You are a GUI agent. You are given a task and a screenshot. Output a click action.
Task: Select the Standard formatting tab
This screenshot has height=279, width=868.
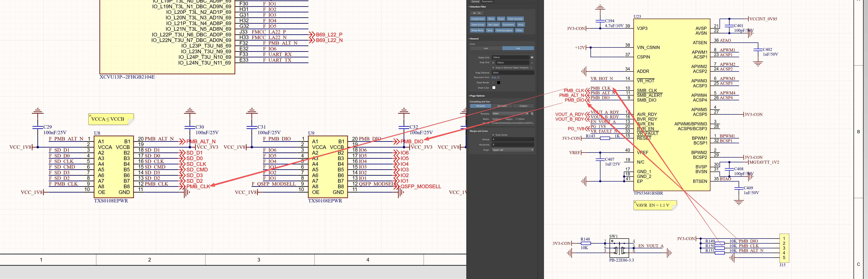click(502, 106)
